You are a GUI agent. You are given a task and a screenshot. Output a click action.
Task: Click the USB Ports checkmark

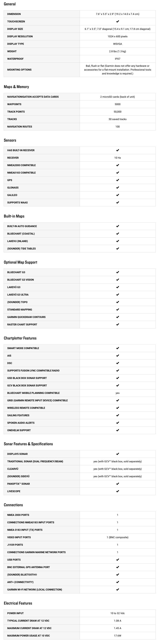[x=117, y=560]
